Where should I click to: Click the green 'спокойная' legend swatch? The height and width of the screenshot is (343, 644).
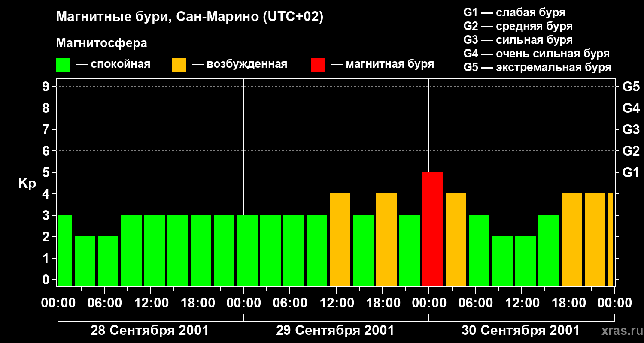pyautogui.click(x=63, y=65)
